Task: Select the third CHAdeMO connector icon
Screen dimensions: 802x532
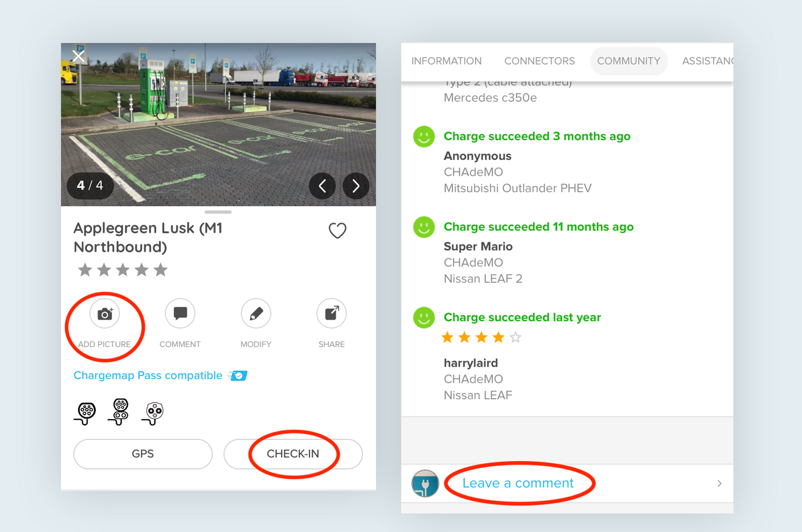Action: (x=153, y=413)
